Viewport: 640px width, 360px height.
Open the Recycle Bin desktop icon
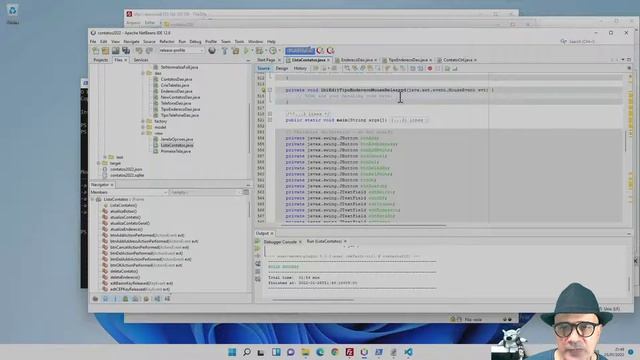(x=12, y=14)
